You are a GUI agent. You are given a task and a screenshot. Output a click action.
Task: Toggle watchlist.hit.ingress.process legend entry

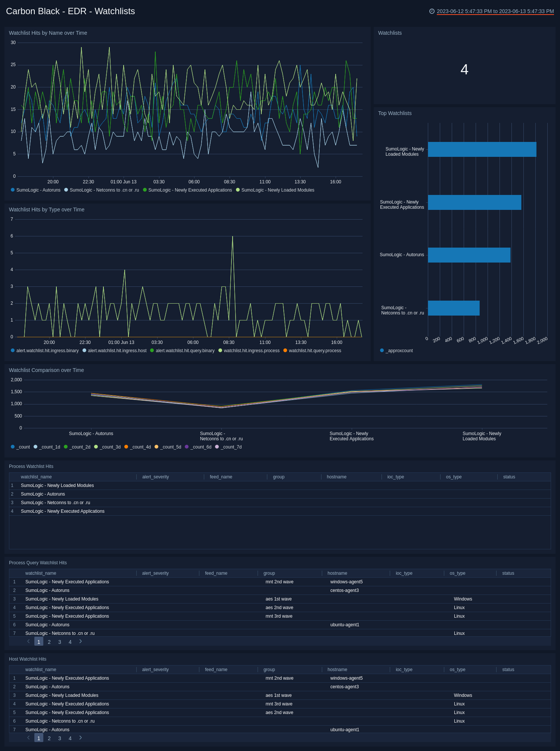249,351
